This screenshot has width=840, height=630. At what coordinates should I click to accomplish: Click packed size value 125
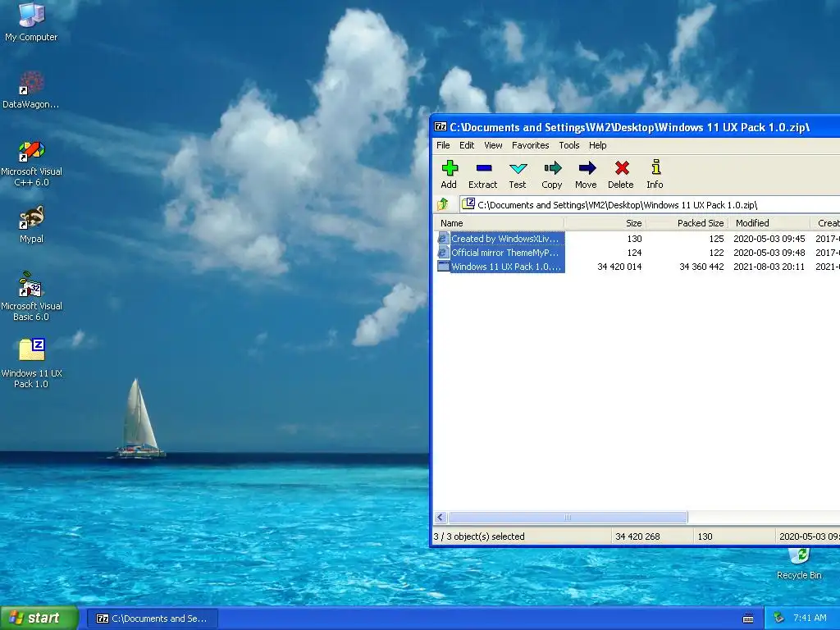(x=716, y=239)
